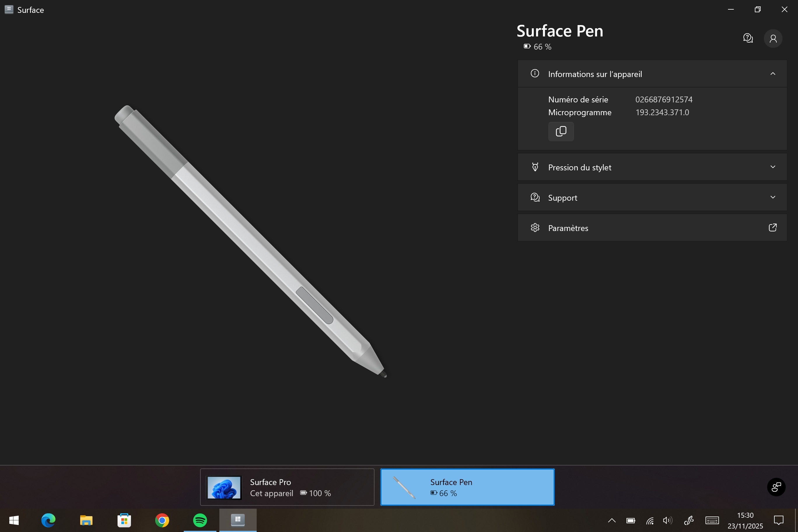Screen dimensions: 798x532
Task: Open the help chat icon in header
Action: point(748,38)
